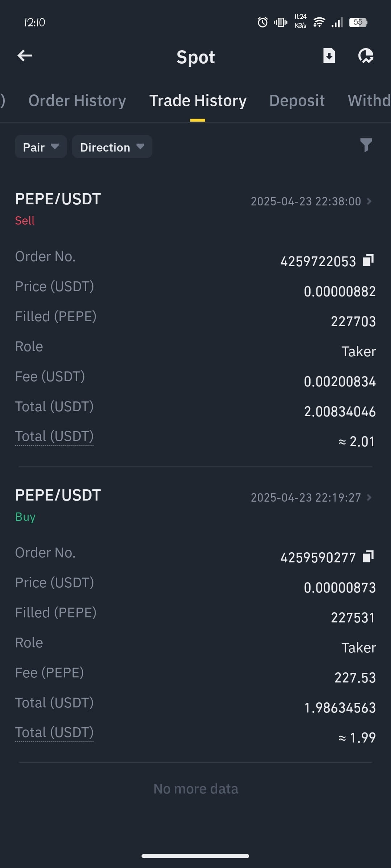This screenshot has height=868, width=391.
Task: Expand the 22:38:00 sell trade details chevron
Action: click(369, 201)
